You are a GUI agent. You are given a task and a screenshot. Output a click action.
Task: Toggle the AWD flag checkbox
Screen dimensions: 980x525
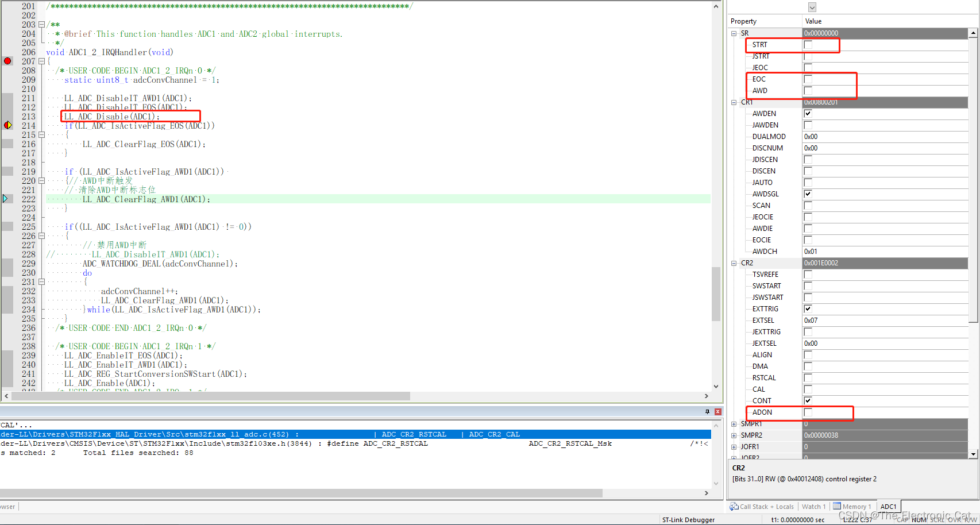point(808,91)
